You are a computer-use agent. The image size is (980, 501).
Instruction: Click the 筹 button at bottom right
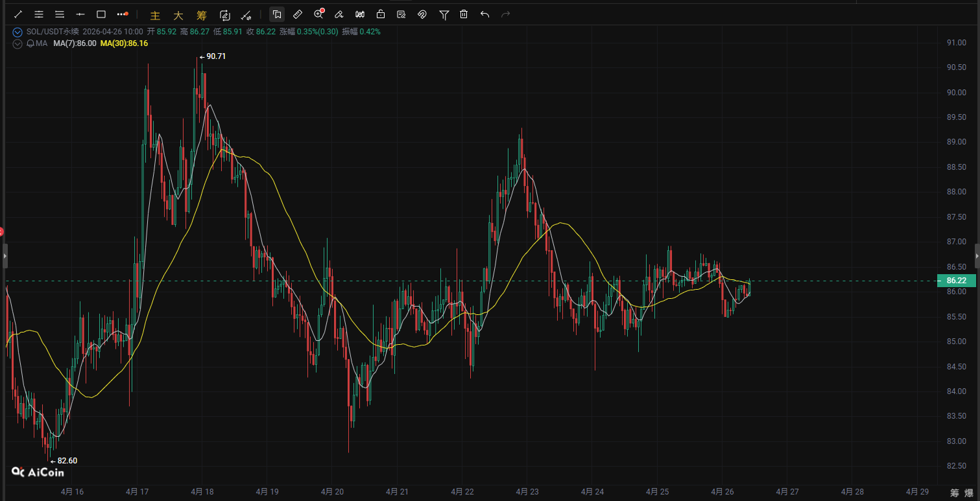[955, 493]
